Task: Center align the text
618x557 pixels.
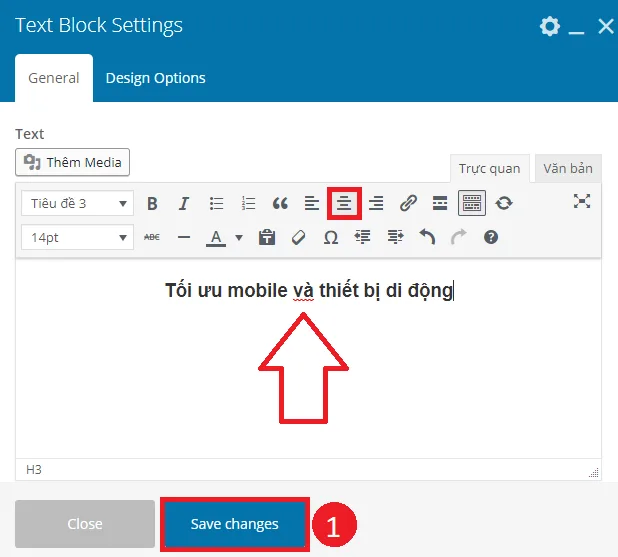Action: [344, 203]
